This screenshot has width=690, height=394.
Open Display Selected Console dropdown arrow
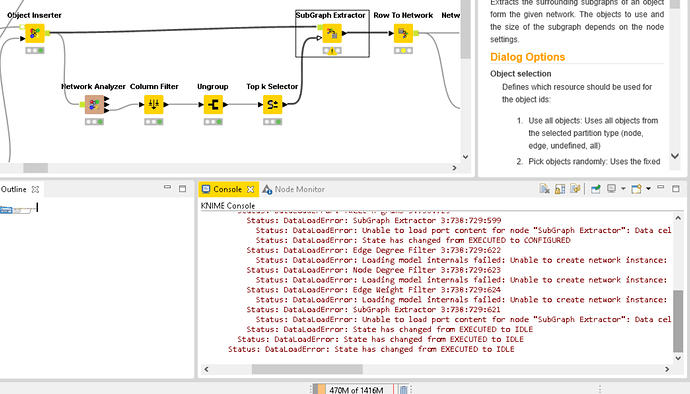(x=623, y=189)
